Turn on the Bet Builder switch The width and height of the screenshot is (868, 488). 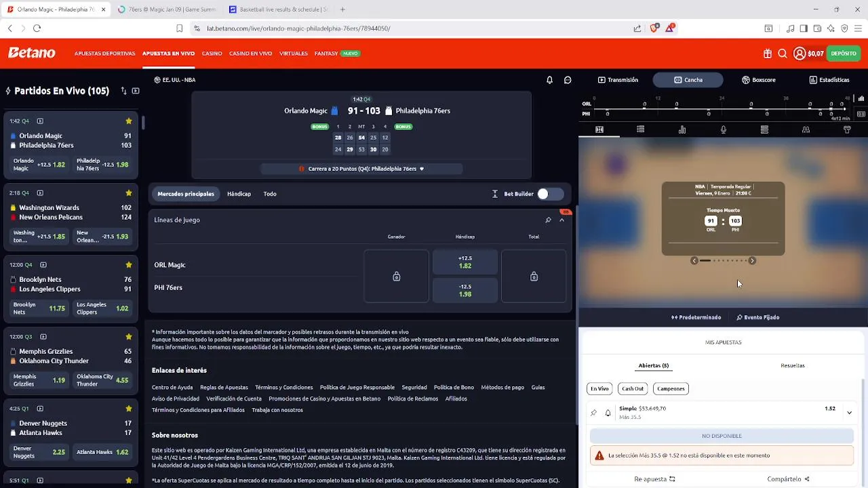(x=550, y=194)
